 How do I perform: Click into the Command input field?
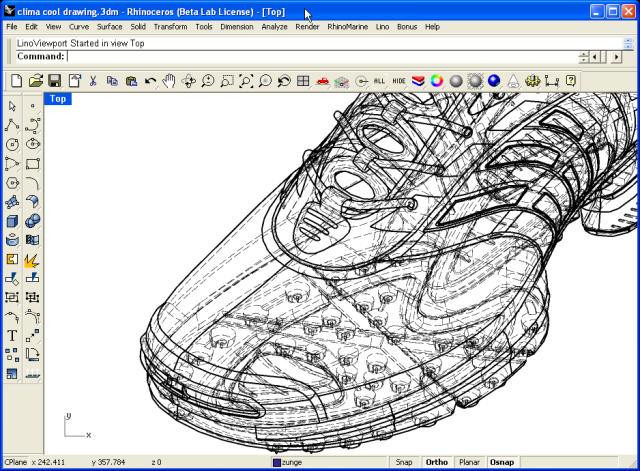300,57
